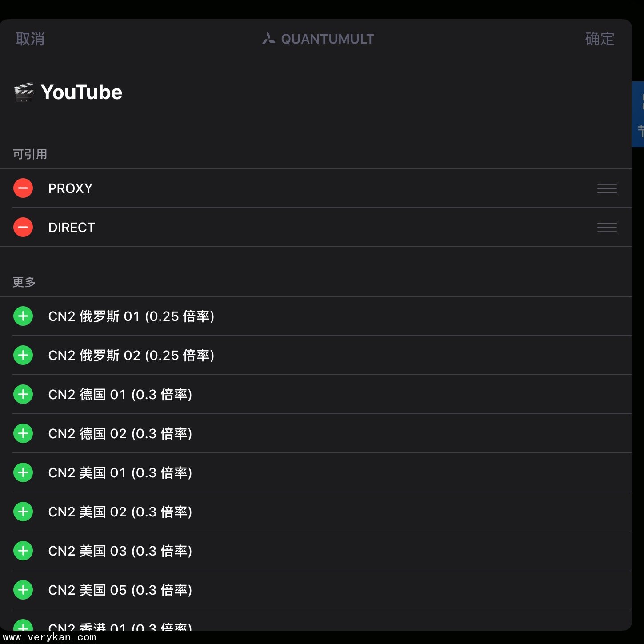
Task: Cancel with the 取消 button
Action: tap(30, 39)
